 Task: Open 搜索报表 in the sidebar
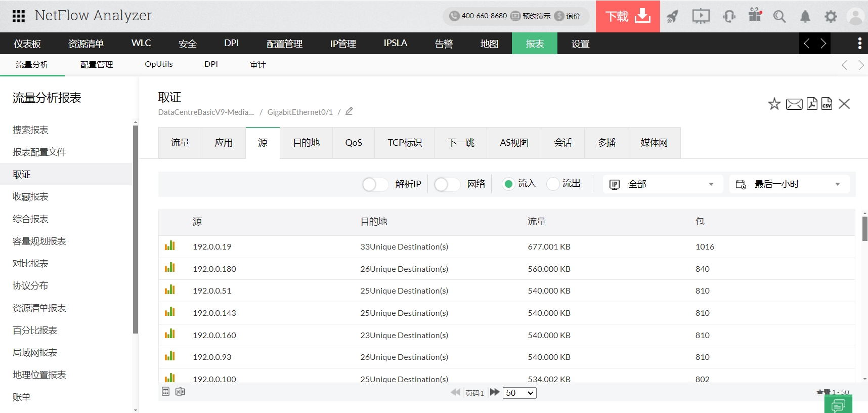point(31,130)
